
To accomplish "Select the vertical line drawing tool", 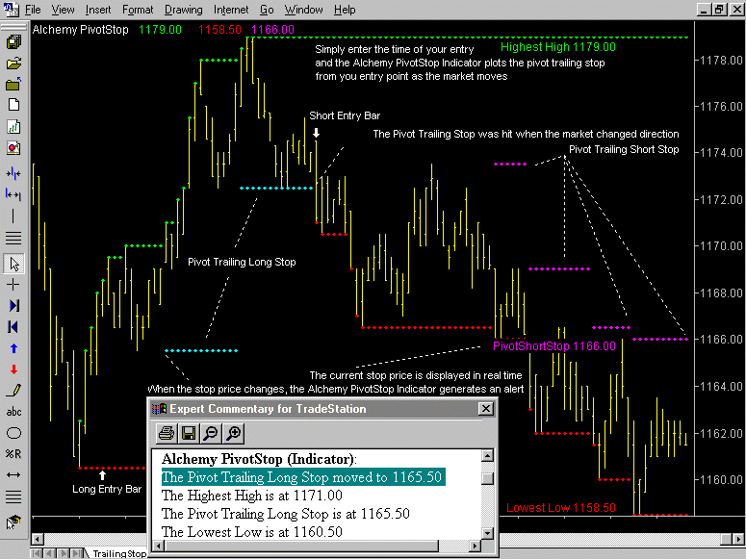I will pyautogui.click(x=13, y=216).
